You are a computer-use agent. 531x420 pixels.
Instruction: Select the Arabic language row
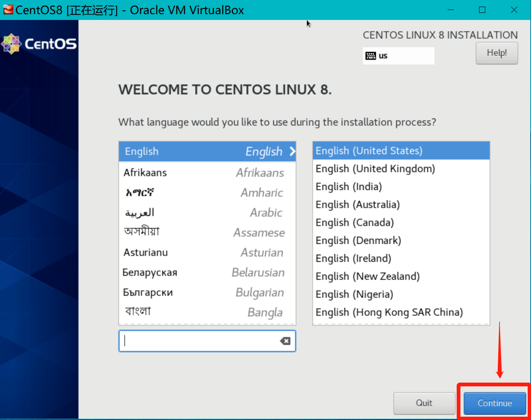207,212
